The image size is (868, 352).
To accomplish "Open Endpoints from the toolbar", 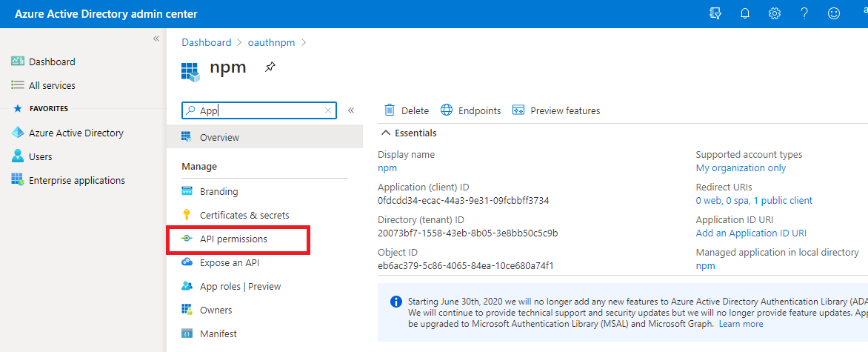I will [471, 110].
